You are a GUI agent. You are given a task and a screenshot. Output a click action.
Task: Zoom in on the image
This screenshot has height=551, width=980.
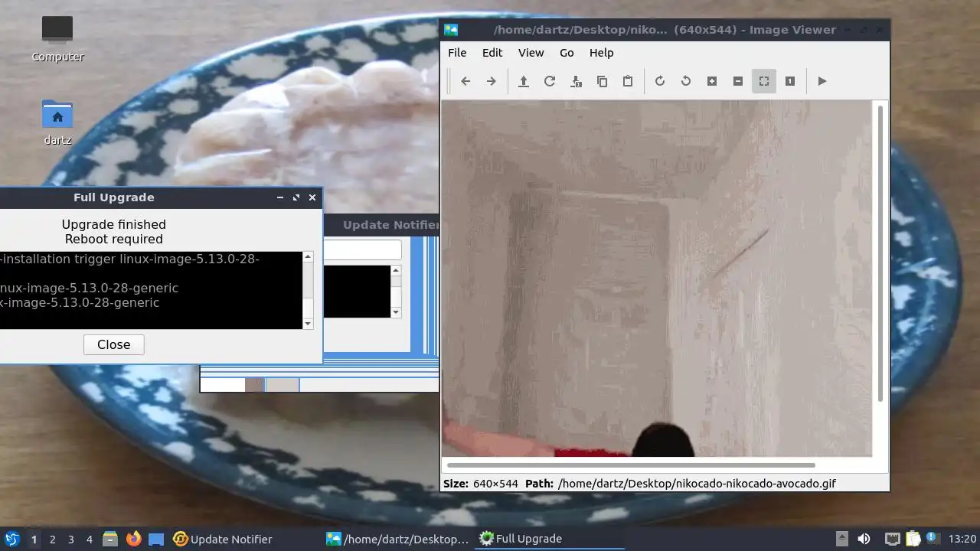click(x=712, y=81)
